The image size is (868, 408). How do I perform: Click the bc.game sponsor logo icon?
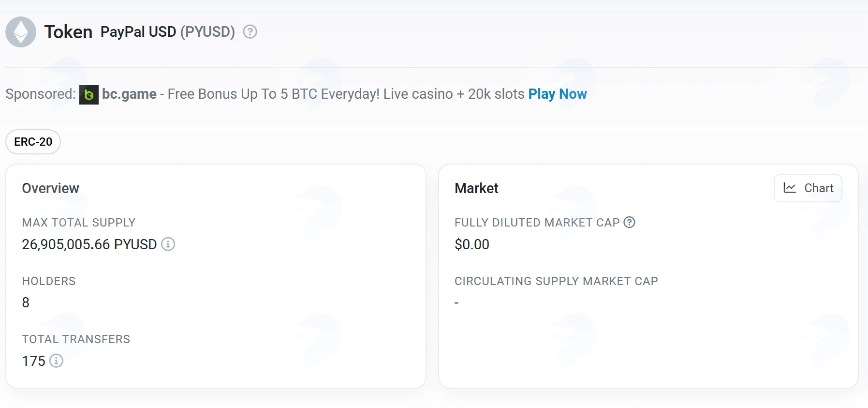[89, 95]
